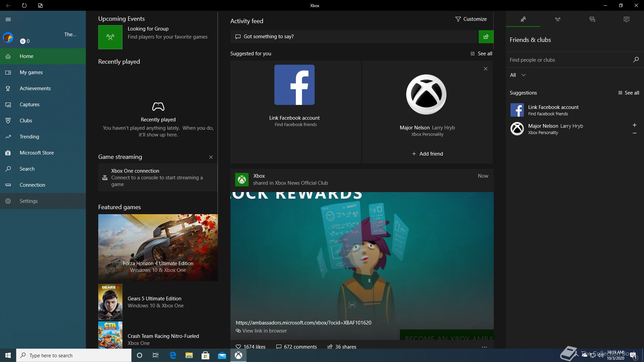This screenshot has height=362, width=644.
Task: Remove Major Nelson suggestion with minus icon
Action: point(635,133)
